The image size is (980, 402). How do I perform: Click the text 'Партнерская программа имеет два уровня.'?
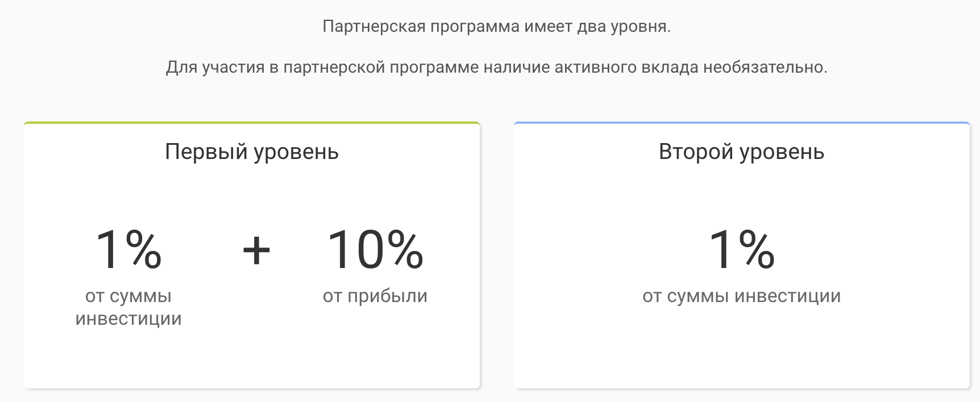click(497, 27)
